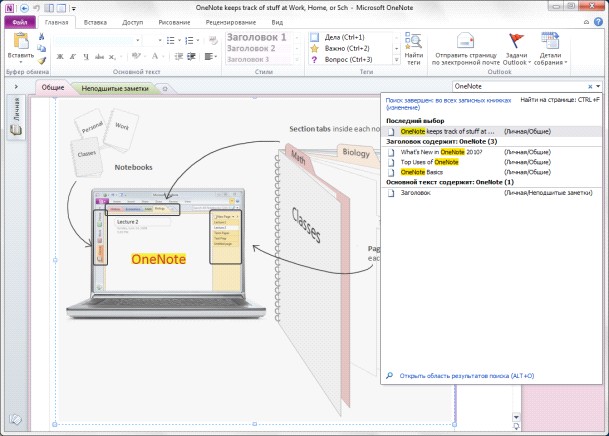609x436 pixels.
Task: Open search results pane link (ALT+O)
Action: [467, 376]
